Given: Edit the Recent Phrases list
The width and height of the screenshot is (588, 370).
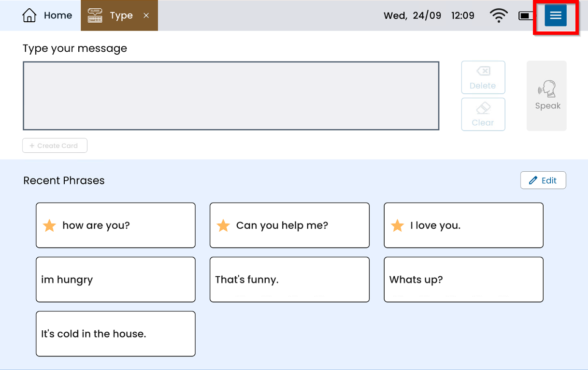Looking at the screenshot, I should point(543,180).
